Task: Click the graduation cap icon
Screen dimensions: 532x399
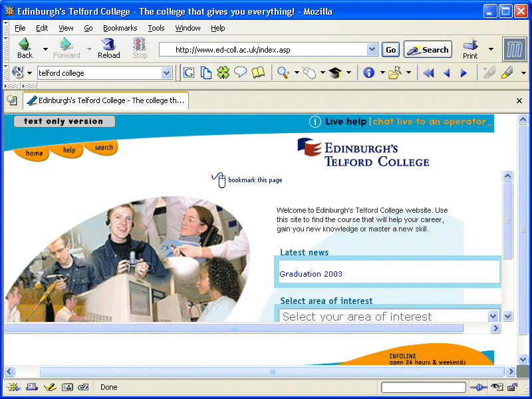Action: tap(335, 72)
